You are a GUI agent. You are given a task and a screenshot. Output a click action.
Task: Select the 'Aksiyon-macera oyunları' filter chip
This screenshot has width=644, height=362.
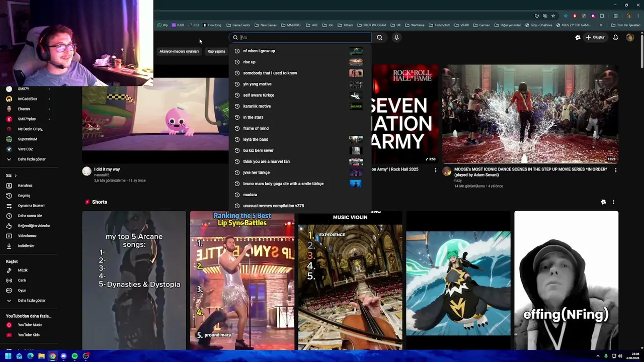179,51
